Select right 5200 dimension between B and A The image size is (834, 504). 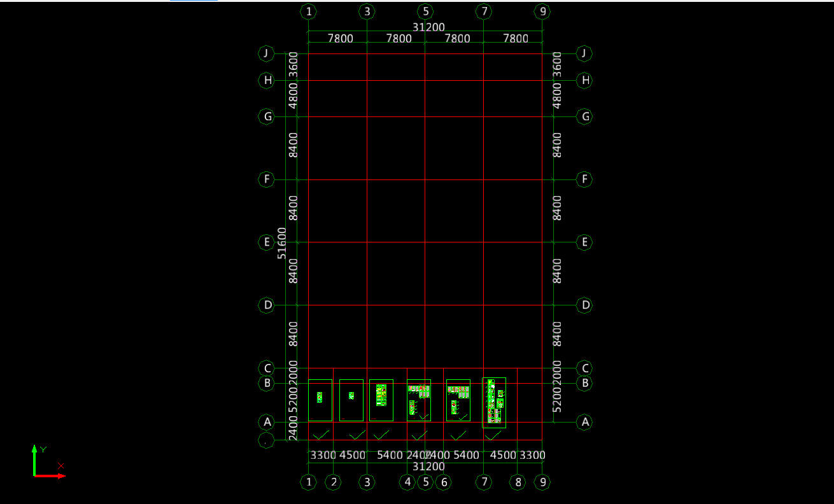[x=557, y=400]
